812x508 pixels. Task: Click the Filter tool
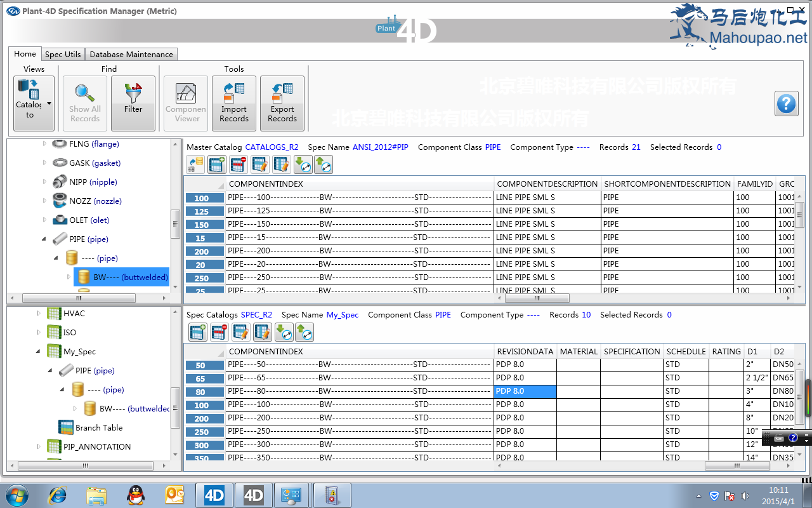click(x=133, y=103)
